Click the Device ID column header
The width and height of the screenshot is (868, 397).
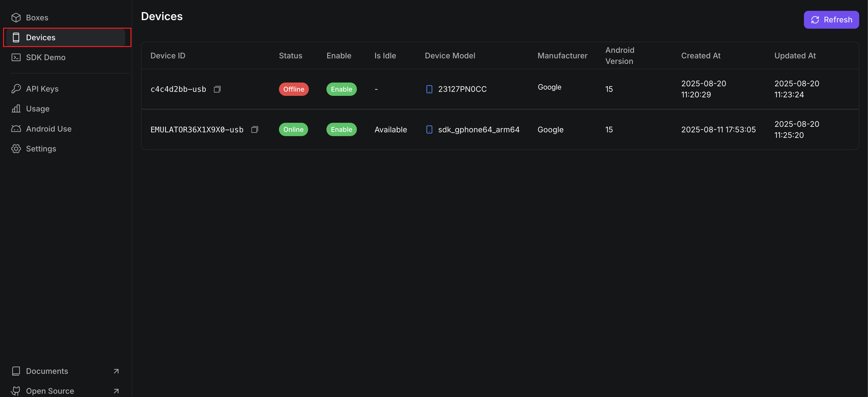168,56
